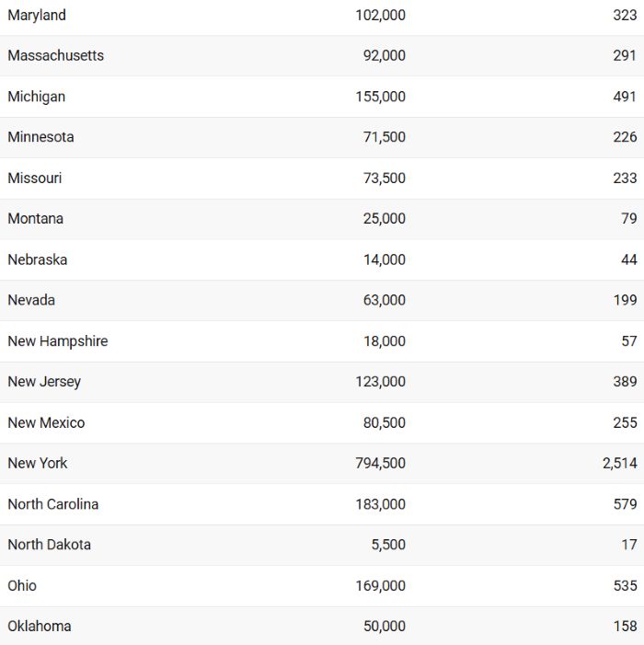
Task: Click Maryland's 323 value
Action: 625,16
